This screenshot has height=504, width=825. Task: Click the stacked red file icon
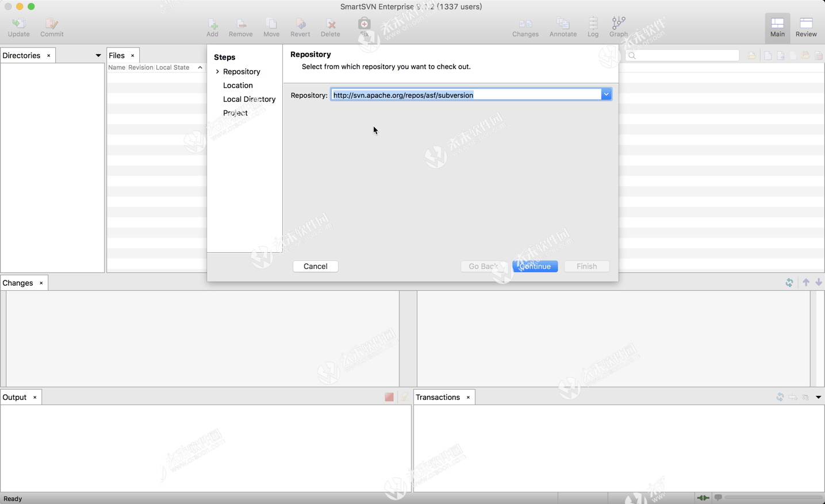tap(819, 56)
